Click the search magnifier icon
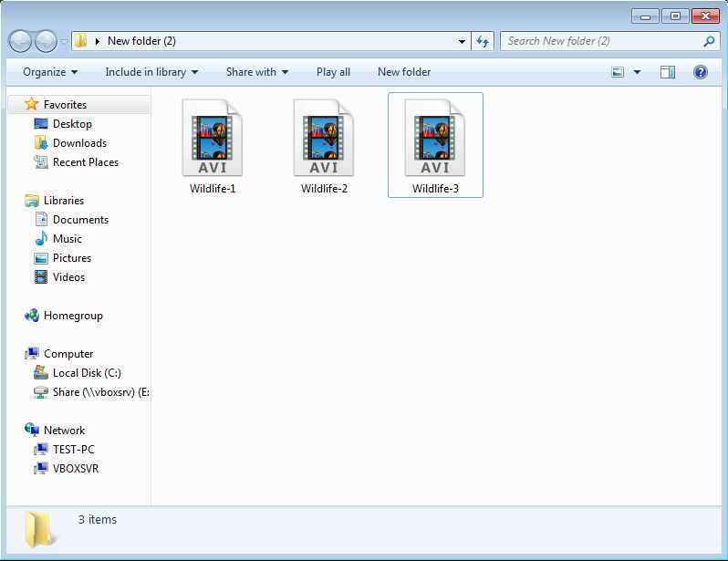Viewport: 728px width, 561px height. 709,41
